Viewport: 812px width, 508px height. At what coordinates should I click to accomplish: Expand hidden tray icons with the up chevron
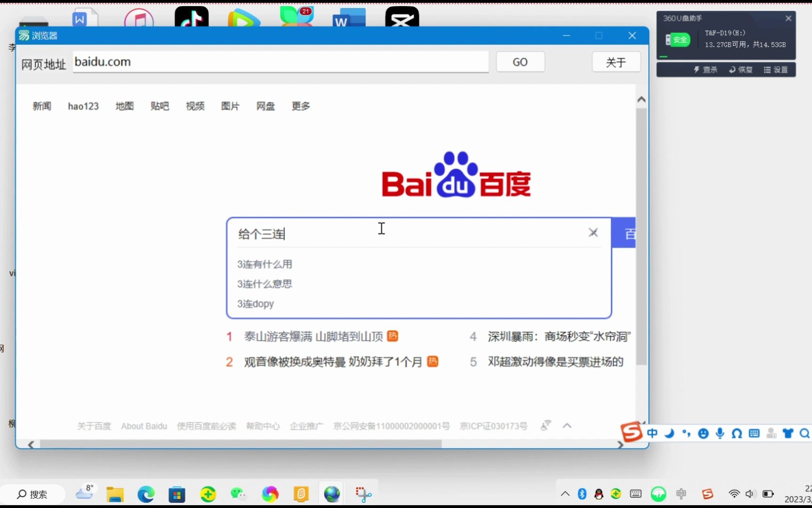coord(565,494)
